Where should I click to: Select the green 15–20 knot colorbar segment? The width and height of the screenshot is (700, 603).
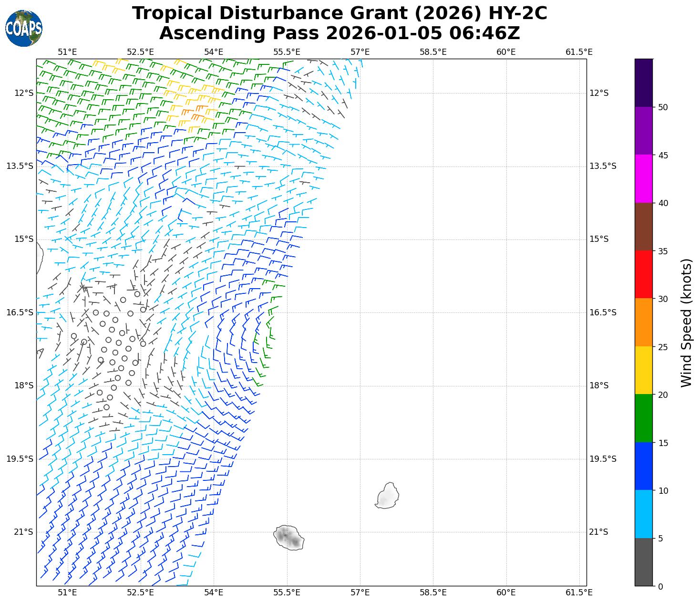tap(643, 418)
